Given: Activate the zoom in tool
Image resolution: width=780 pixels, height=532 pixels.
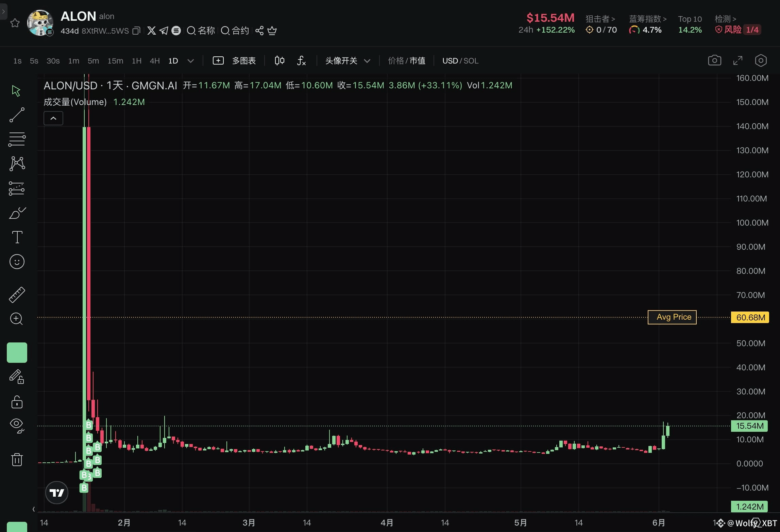Looking at the screenshot, I should 16,319.
